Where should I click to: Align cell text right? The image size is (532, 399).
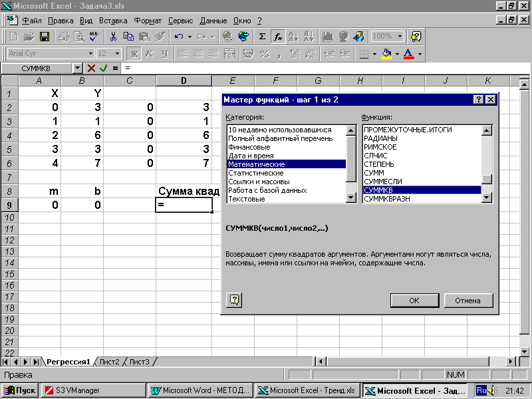[213, 54]
